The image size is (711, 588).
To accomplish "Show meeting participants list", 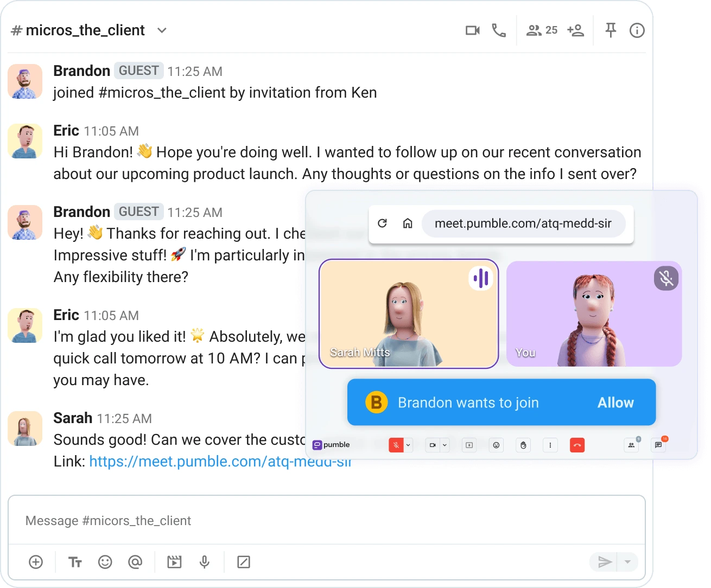I will [631, 445].
